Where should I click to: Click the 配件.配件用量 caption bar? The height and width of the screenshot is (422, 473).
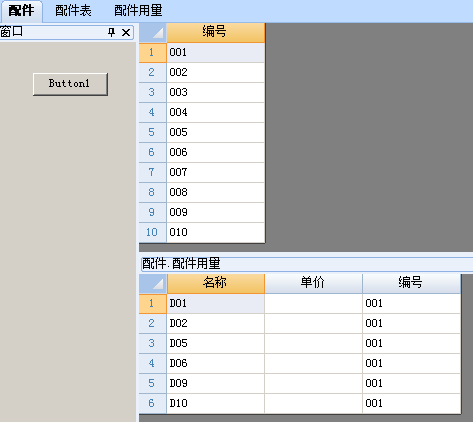point(307,264)
